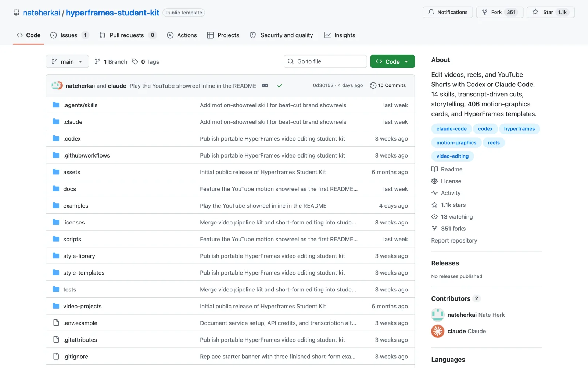Image resolution: width=588 pixels, height=368 pixels.
Task: Click claude's avatar in Contributors
Action: coord(438,331)
